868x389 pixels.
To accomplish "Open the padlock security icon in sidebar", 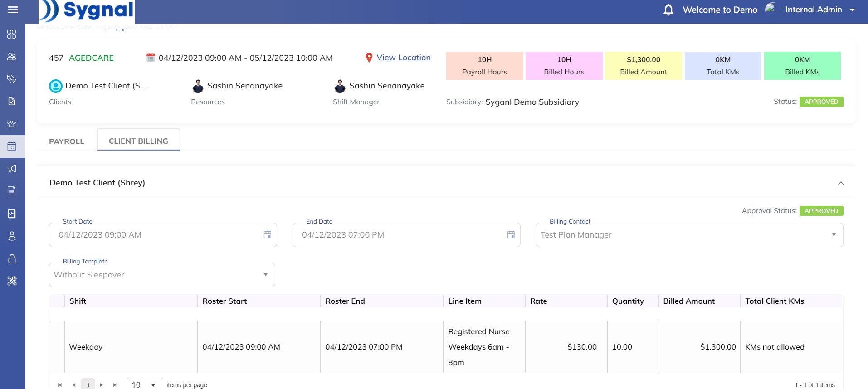I will point(12,259).
